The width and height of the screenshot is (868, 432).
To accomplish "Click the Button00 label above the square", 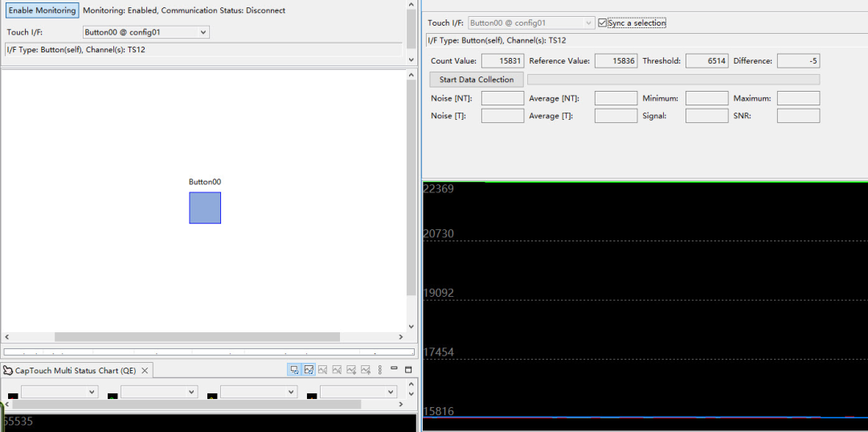I will (x=205, y=182).
